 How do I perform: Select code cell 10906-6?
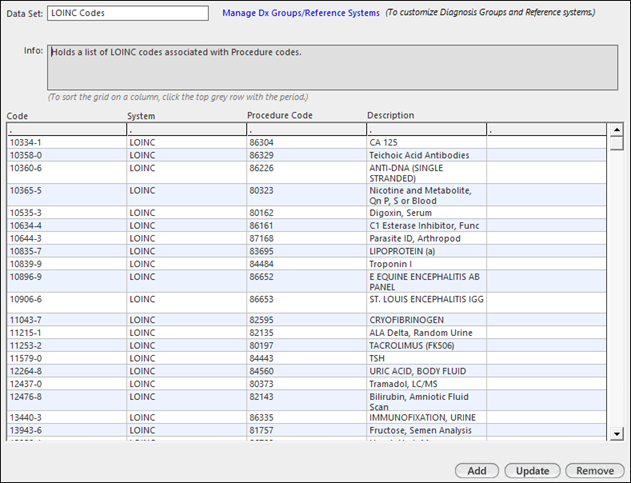coord(66,303)
